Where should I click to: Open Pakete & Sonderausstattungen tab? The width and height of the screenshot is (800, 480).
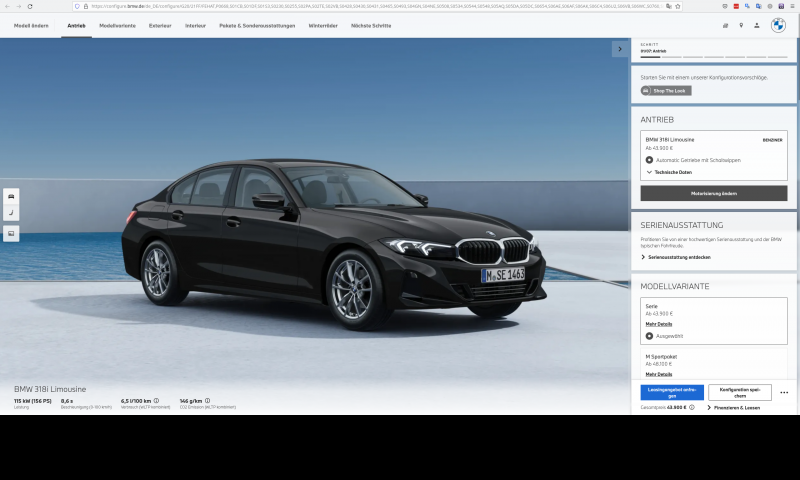(x=257, y=26)
